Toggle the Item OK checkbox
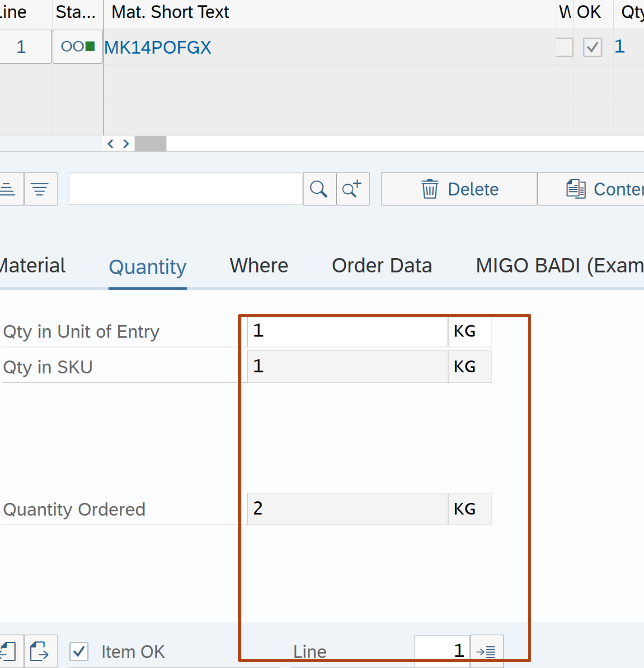Viewport: 644px width, 668px height. (x=79, y=651)
